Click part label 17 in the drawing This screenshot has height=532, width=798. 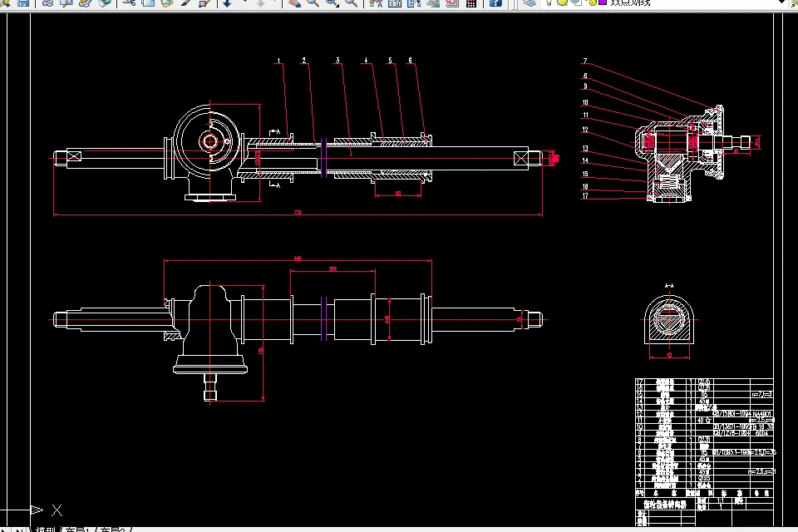click(x=585, y=196)
